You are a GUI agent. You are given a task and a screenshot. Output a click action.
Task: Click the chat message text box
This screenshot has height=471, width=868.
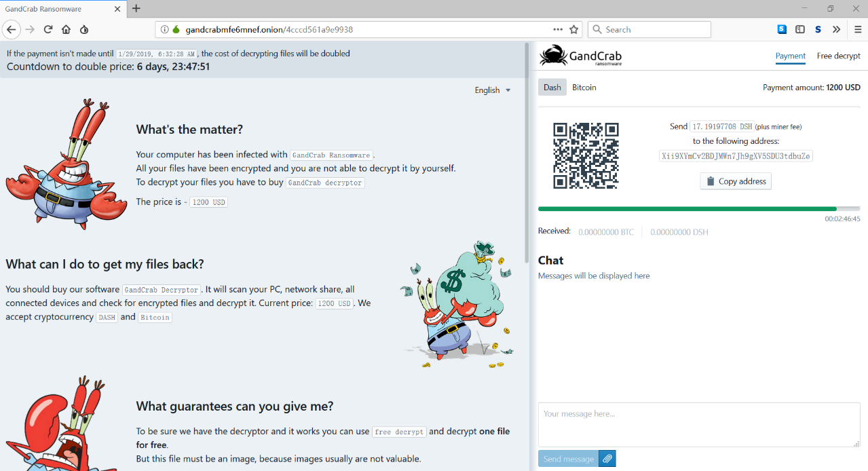pos(699,425)
